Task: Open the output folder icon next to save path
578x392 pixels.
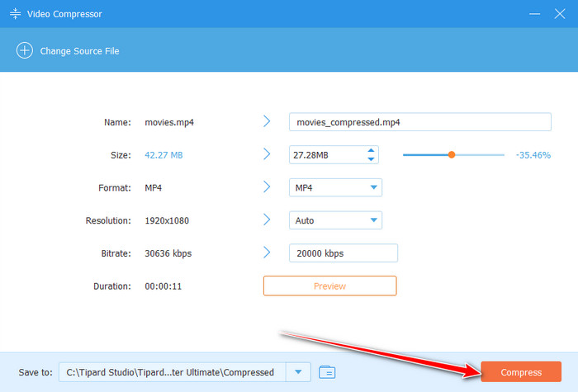Action: click(328, 372)
